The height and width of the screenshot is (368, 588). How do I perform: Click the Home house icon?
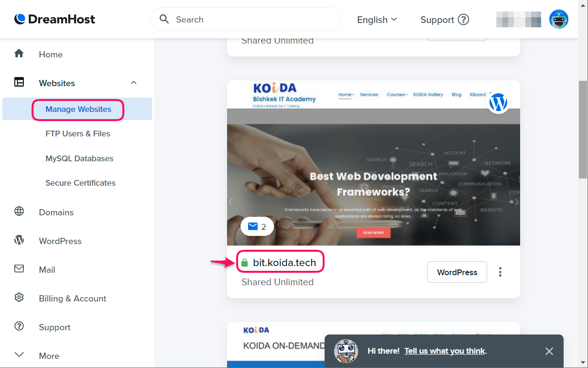(x=19, y=54)
